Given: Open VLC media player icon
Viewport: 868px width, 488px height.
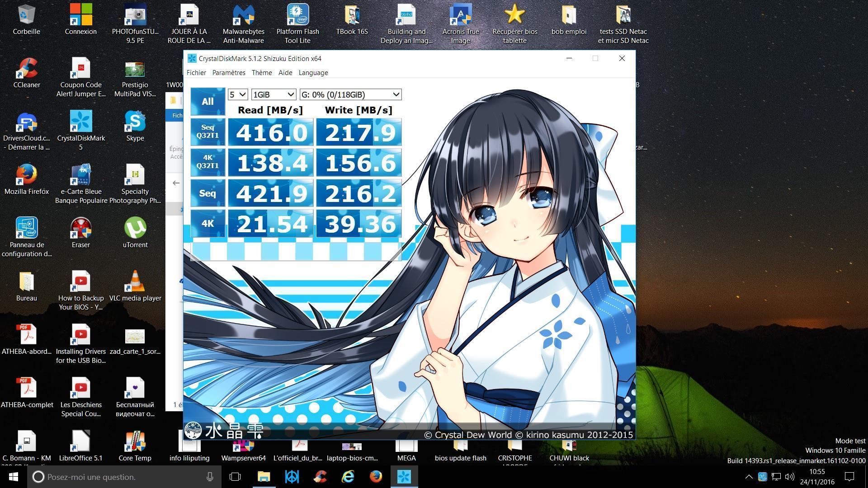Looking at the screenshot, I should 135,282.
